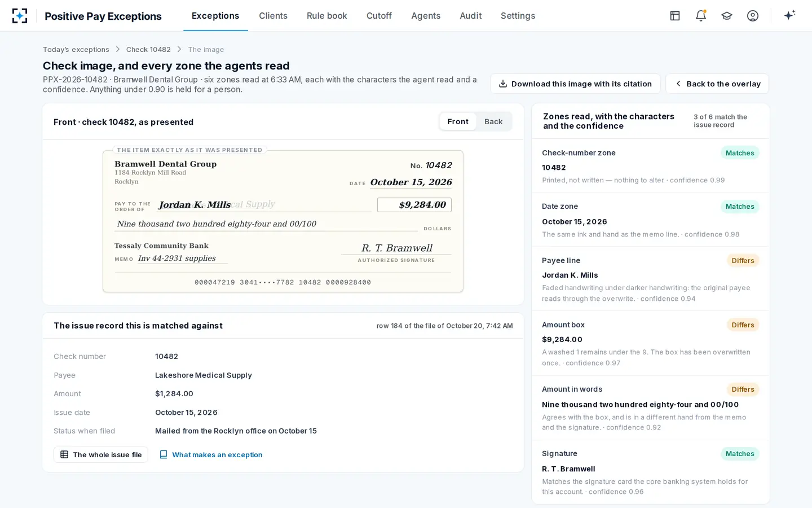Click the Positive Pay app logo icon
This screenshot has height=508, width=812.
click(20, 16)
